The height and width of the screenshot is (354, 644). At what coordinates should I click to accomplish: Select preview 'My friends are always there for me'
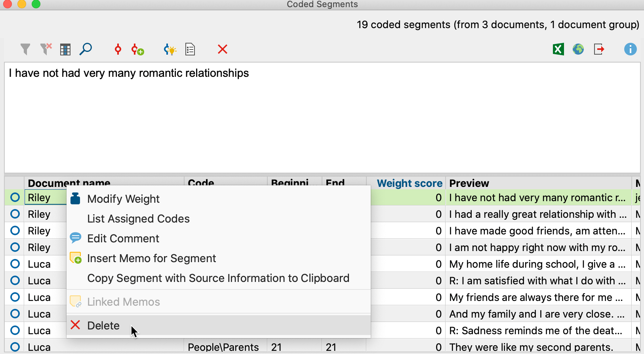tap(538, 297)
